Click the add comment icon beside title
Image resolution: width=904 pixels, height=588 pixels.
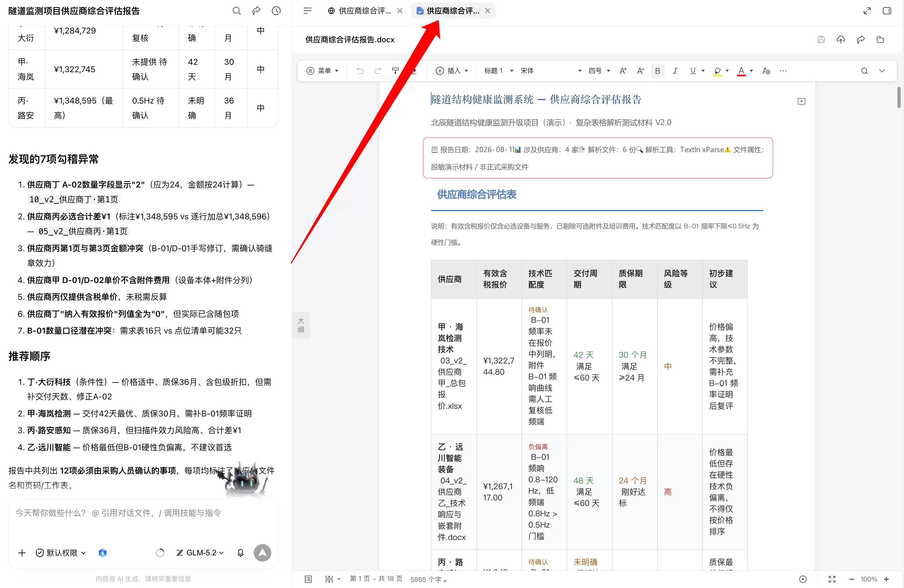click(801, 101)
